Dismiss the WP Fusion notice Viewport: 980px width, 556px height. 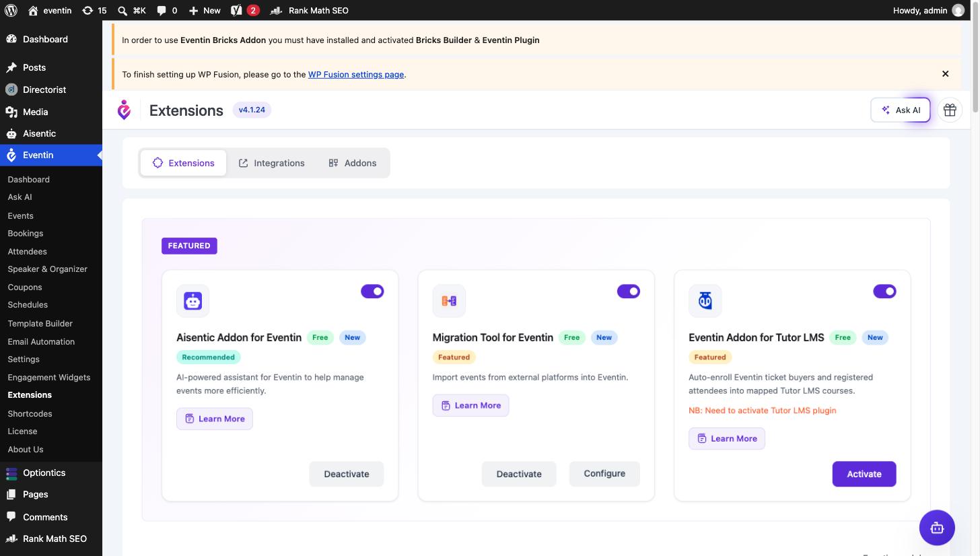[945, 74]
